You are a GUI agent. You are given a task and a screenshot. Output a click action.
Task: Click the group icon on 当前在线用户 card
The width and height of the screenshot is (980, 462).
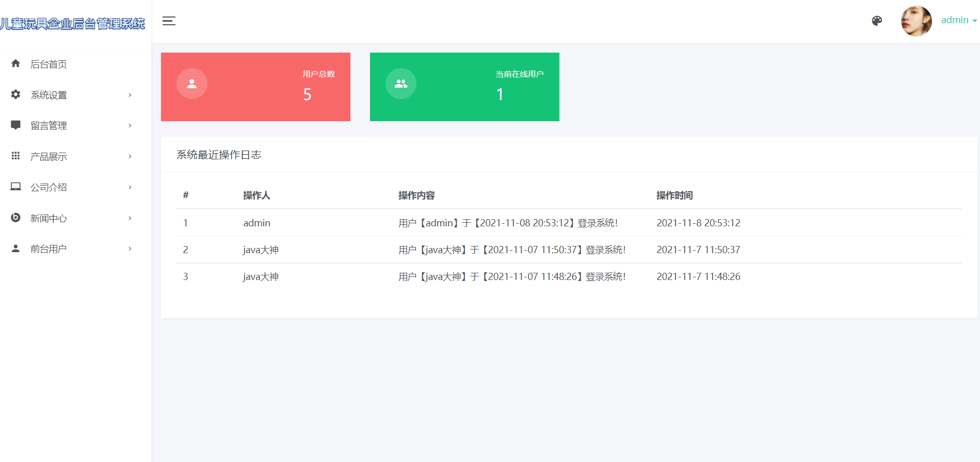[401, 84]
